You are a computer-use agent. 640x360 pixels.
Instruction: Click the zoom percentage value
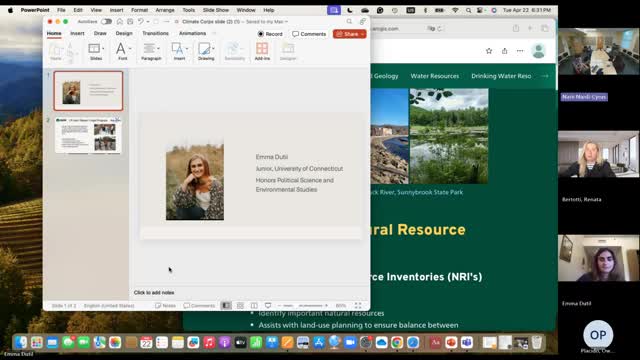[x=341, y=306]
